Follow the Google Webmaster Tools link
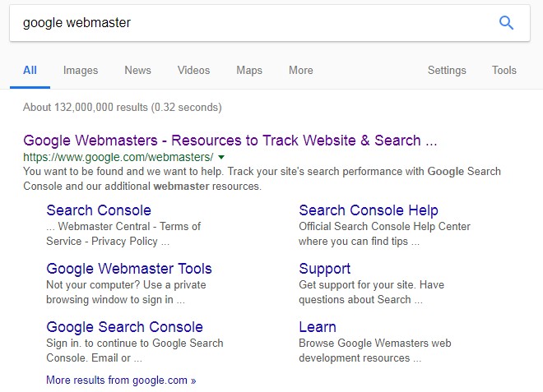This screenshot has height=392, width=543. pyautogui.click(x=129, y=269)
